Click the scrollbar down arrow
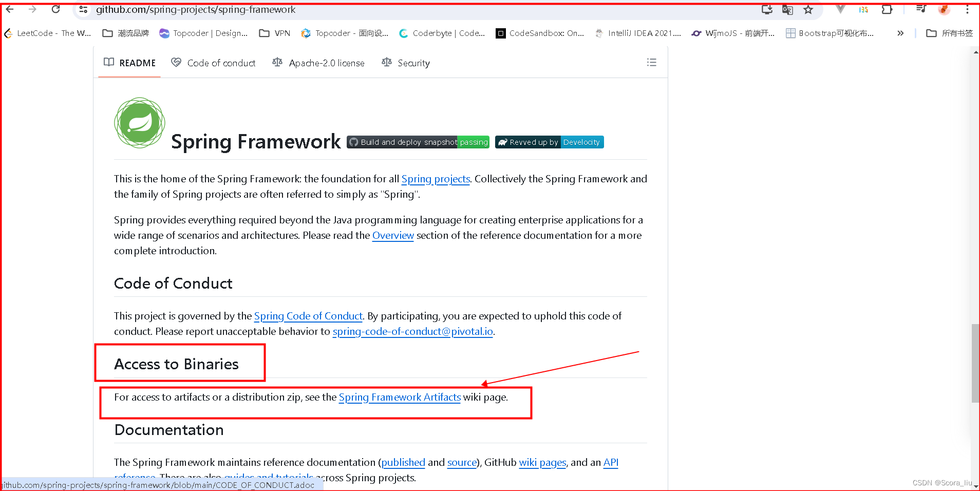The image size is (980, 491). 975,486
